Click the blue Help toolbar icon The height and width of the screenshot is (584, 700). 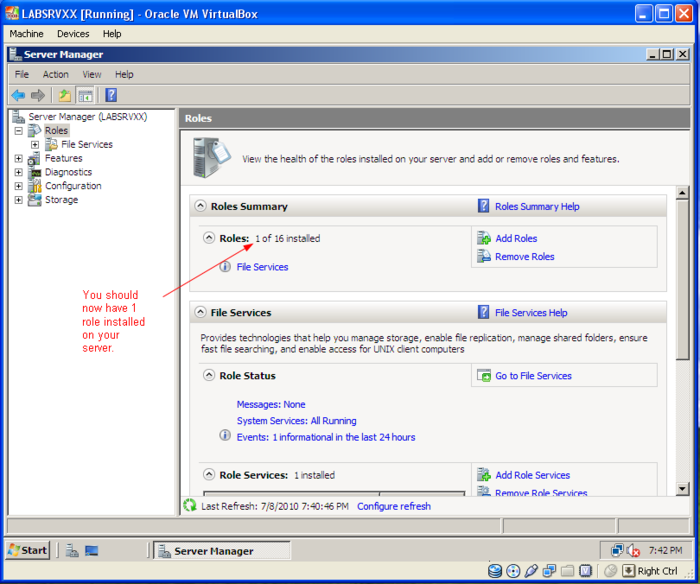click(x=111, y=95)
